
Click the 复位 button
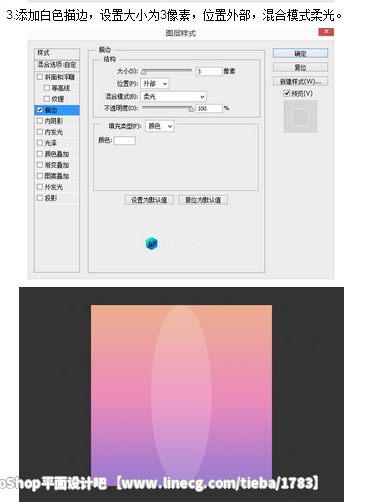[300, 67]
